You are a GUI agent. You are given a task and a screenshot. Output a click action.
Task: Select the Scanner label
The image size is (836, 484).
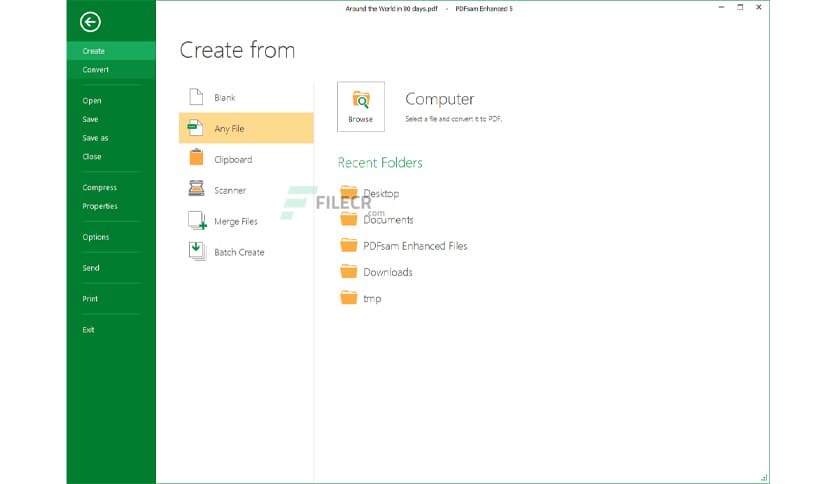coord(230,190)
